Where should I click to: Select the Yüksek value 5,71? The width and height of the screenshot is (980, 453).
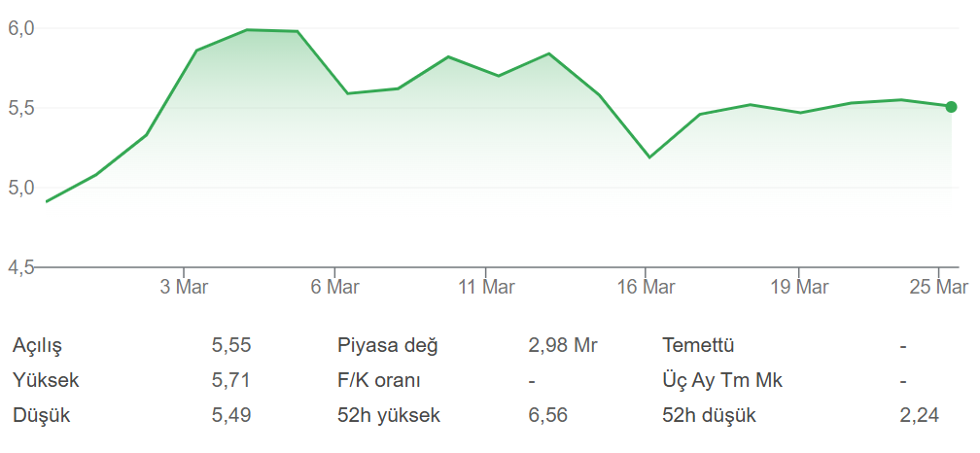231,381
